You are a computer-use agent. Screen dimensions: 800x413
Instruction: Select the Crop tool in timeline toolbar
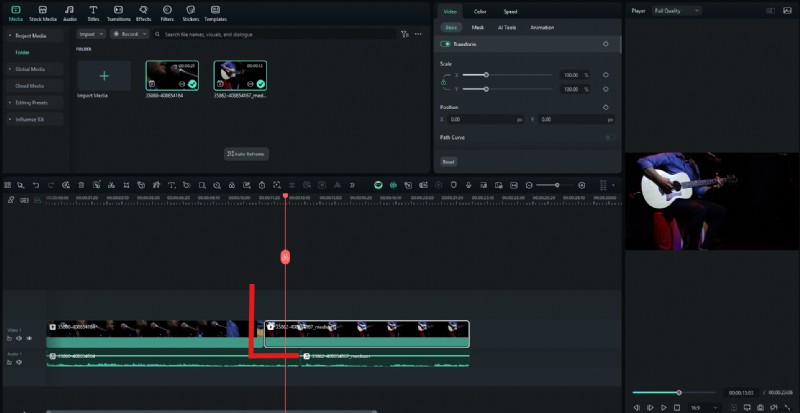[127, 185]
